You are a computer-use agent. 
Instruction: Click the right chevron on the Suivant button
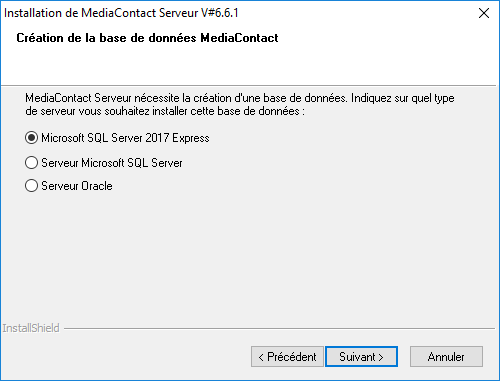381,358
